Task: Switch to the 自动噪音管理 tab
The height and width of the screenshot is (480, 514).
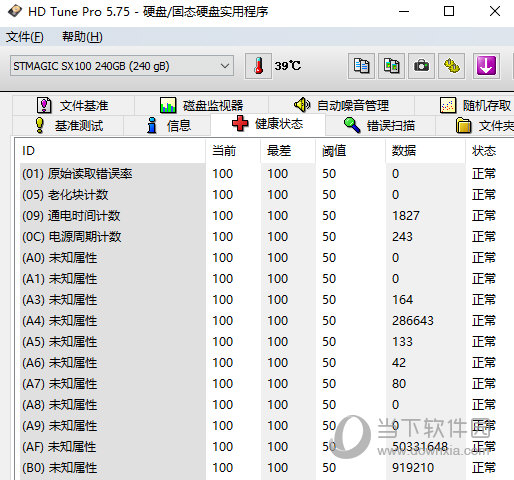Action: click(341, 106)
